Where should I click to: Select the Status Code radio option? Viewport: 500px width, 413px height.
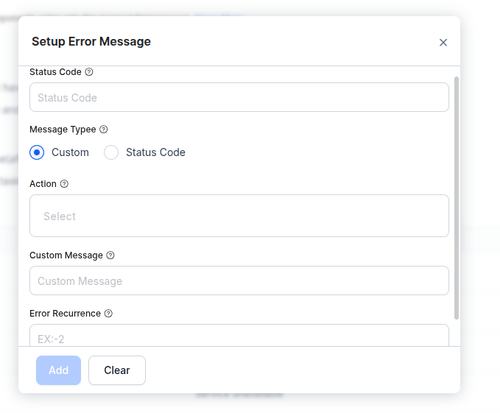[x=111, y=152]
